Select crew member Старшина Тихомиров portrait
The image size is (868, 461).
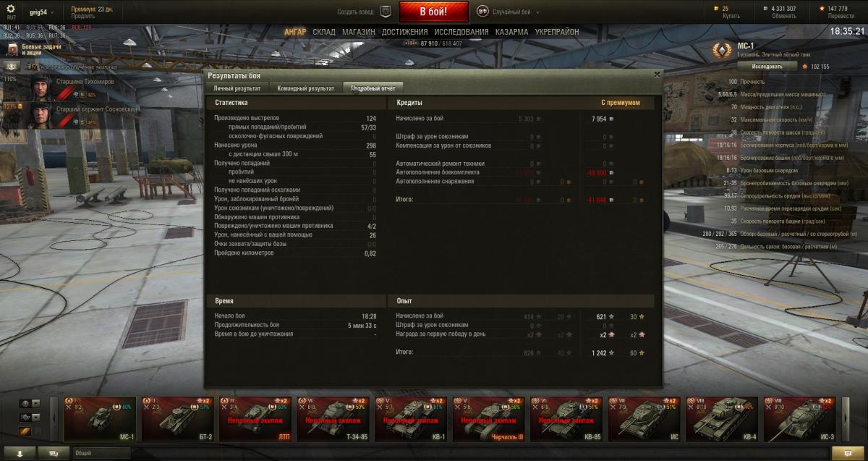click(40, 88)
